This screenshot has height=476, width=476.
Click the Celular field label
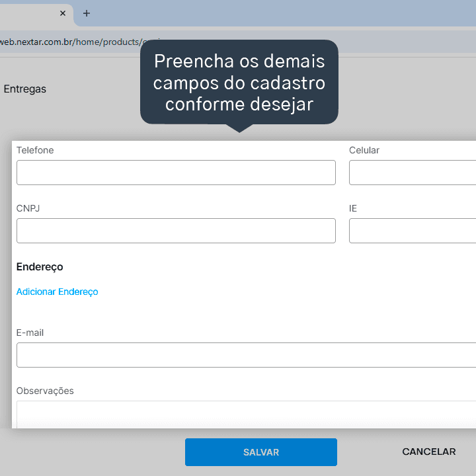pyautogui.click(x=364, y=150)
